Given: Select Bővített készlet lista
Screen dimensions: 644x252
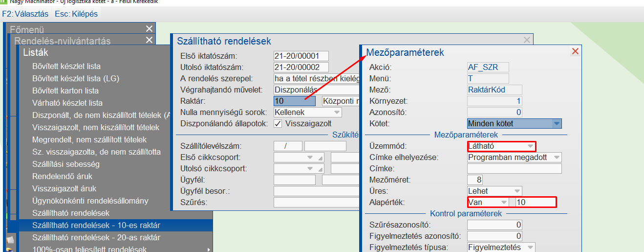Looking at the screenshot, I should tap(66, 66).
